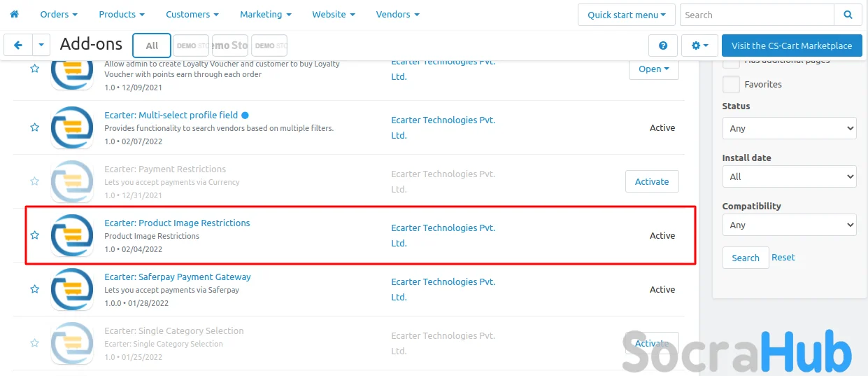Open the Marketing menu
This screenshot has height=376, width=868.
click(265, 14)
